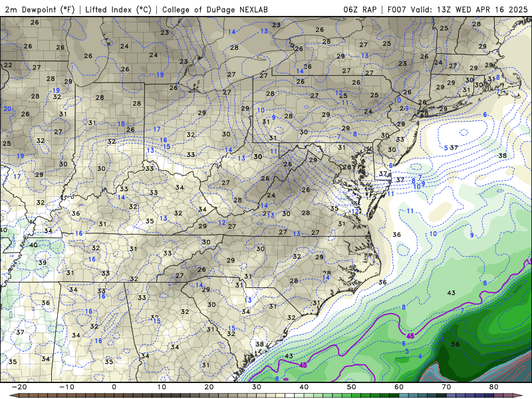Click the "60" colorbar scale label

399,387
